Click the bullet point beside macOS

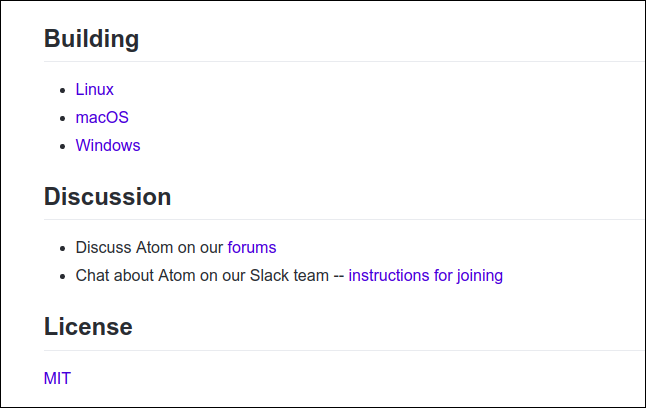(63, 118)
